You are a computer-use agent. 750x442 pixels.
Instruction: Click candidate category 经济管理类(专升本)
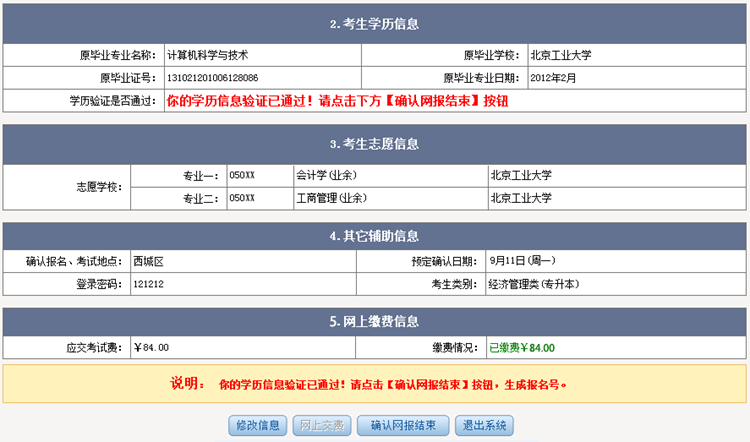point(533,284)
